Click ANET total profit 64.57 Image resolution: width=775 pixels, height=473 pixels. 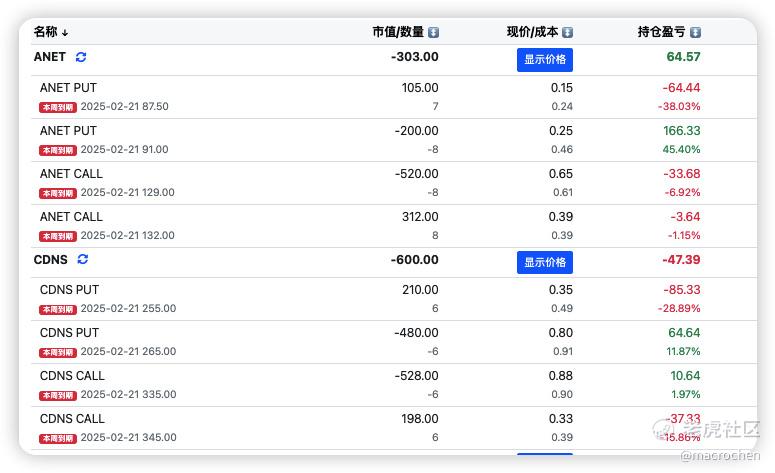pyautogui.click(x=683, y=57)
